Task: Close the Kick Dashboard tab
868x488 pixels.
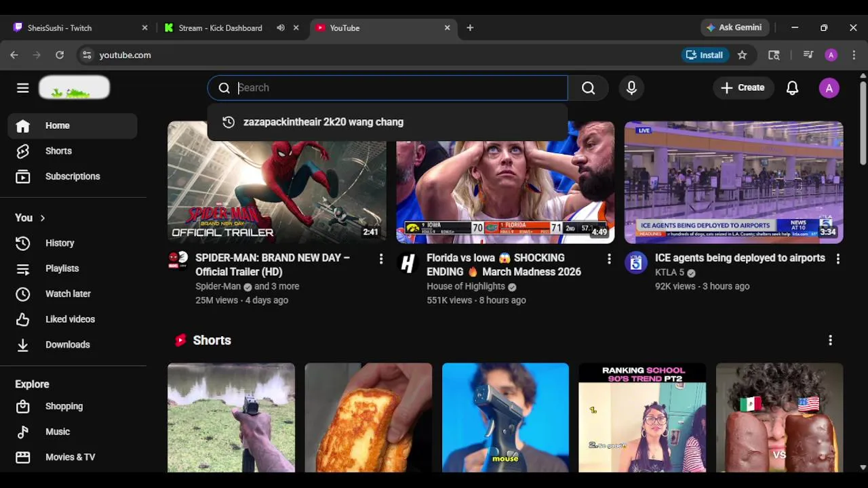Action: click(296, 28)
